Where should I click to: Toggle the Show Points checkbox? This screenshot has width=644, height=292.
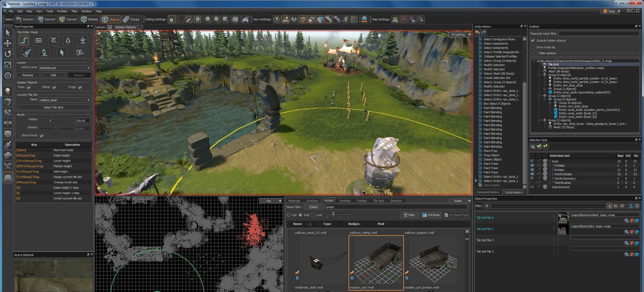click(x=42, y=136)
